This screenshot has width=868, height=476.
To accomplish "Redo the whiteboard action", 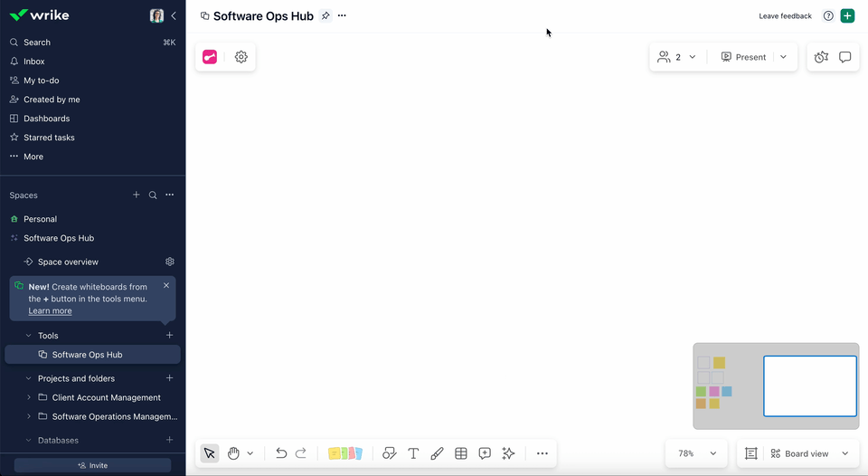I will (x=300, y=453).
